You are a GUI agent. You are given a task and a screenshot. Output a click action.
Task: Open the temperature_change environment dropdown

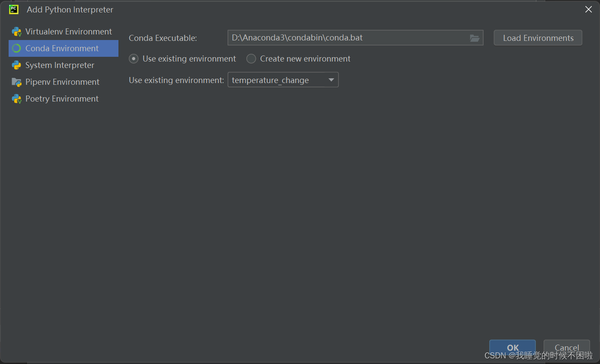(x=283, y=80)
